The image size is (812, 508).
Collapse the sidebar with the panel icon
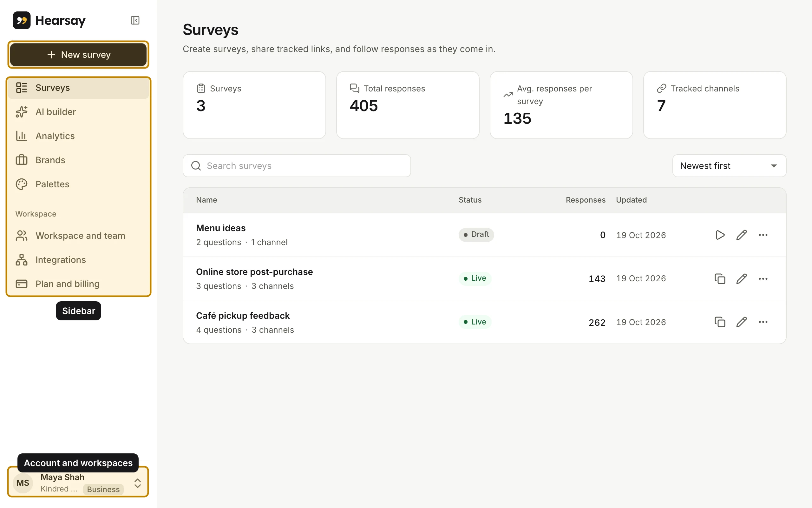coord(135,21)
